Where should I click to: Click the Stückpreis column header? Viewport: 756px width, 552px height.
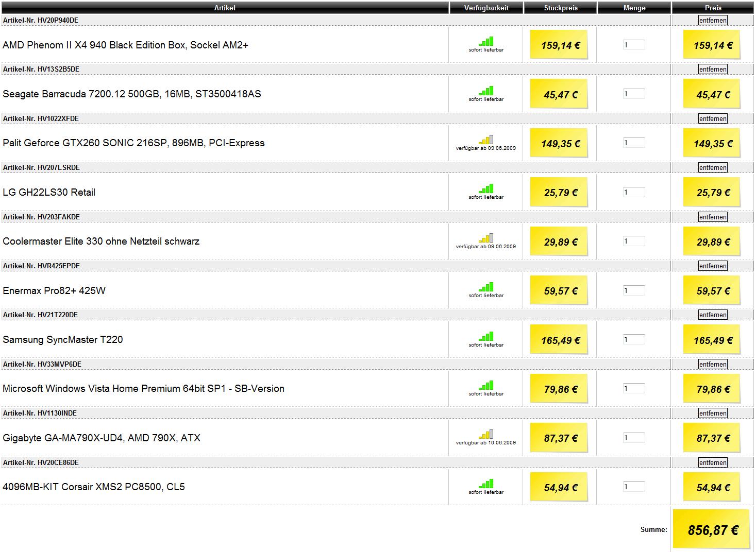tap(561, 8)
